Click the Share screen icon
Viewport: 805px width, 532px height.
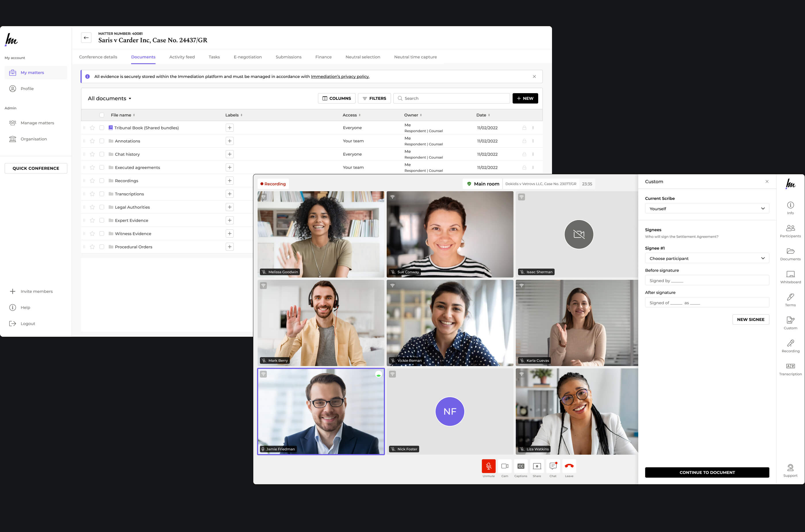537,466
